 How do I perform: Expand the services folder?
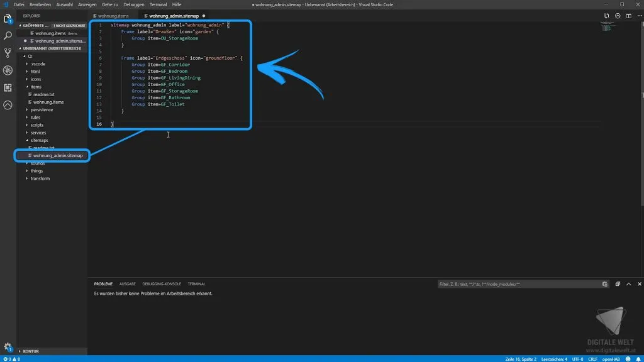pos(38,133)
